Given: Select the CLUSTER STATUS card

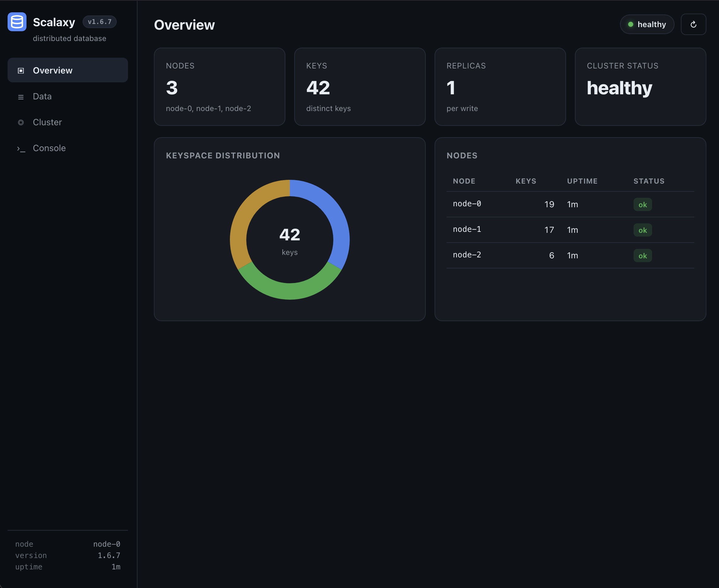Looking at the screenshot, I should tap(640, 87).
